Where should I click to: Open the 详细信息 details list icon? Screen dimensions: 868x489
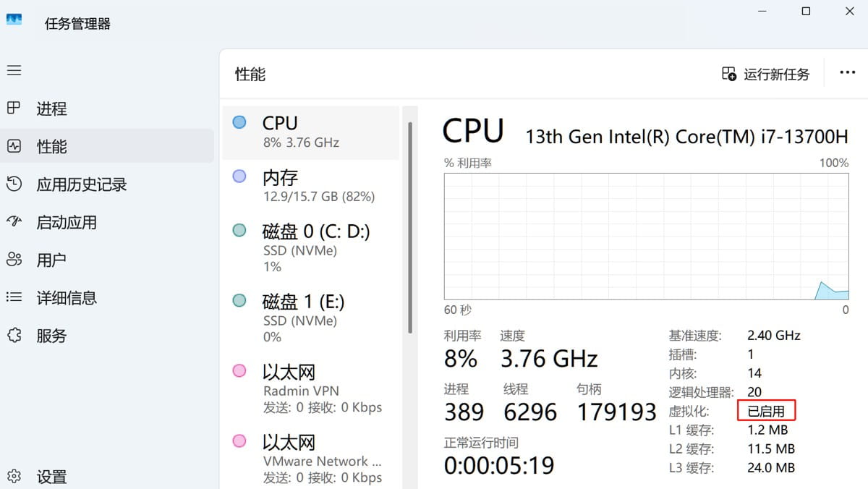click(14, 297)
